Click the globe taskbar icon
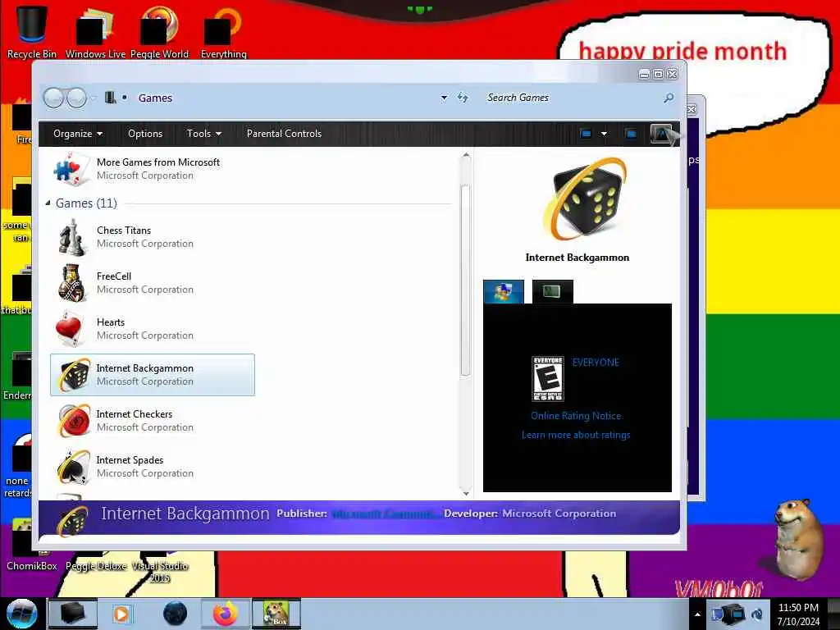Viewport: 840px width, 630px height. point(175,614)
